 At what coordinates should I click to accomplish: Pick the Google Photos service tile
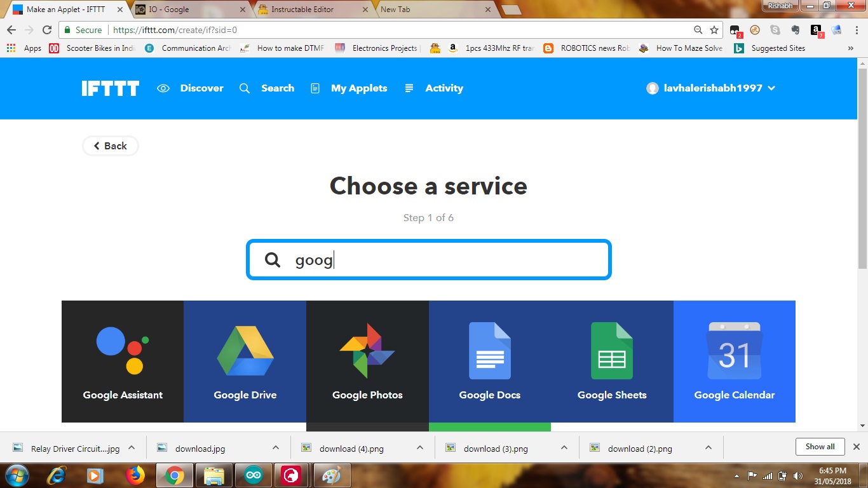point(367,362)
